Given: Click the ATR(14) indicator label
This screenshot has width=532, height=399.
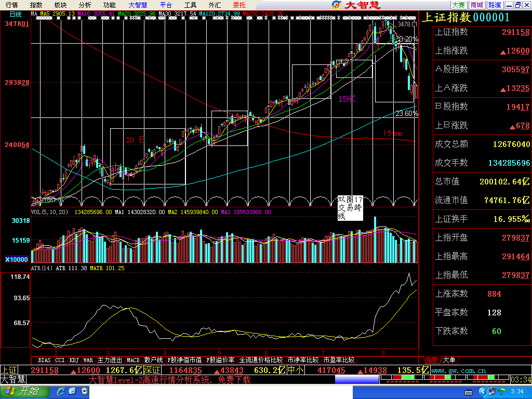Looking at the screenshot, I should click(x=42, y=268).
